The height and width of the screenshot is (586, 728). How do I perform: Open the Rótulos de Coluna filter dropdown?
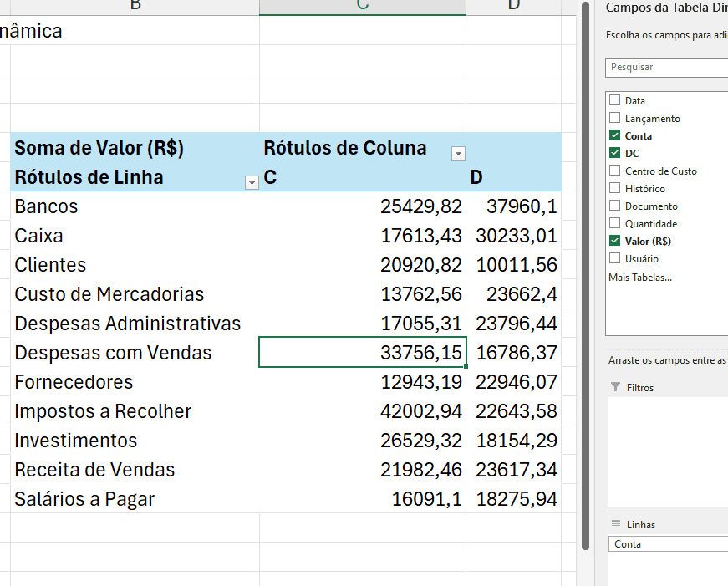(x=458, y=153)
